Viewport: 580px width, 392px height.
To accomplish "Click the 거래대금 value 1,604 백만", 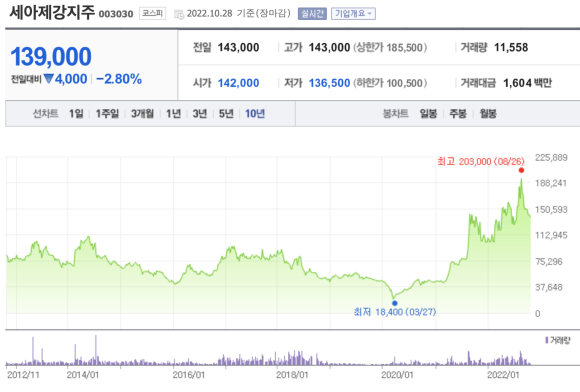I will coord(527,83).
